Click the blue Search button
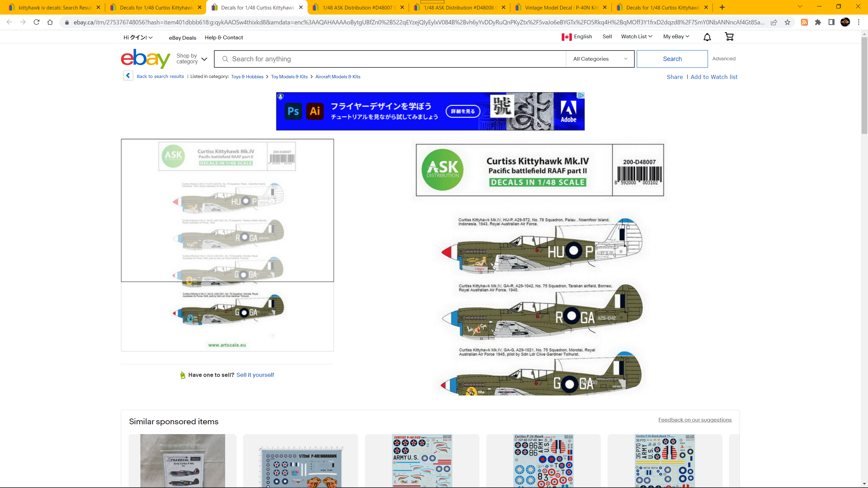Screen dimensions: 868x488 point(672,59)
